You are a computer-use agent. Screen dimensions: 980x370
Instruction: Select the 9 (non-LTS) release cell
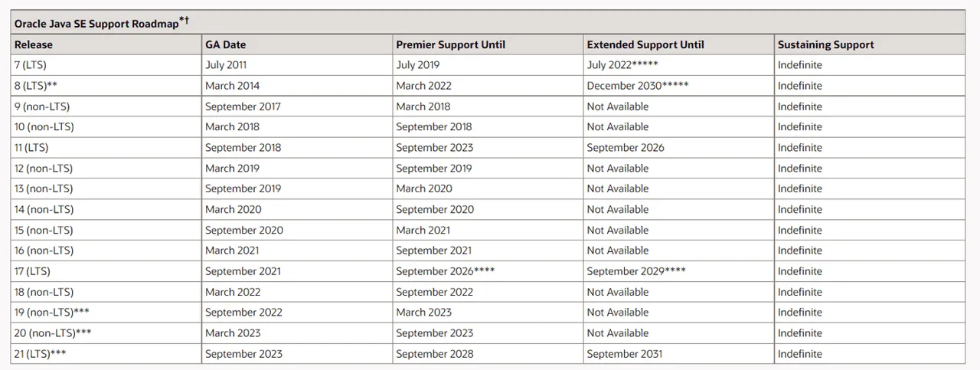coord(42,106)
